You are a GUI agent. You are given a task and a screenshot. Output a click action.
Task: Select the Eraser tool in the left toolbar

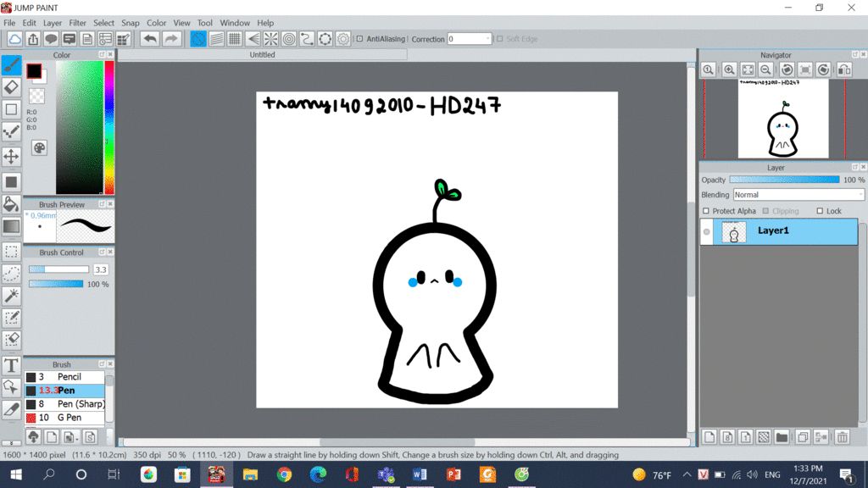point(11,87)
